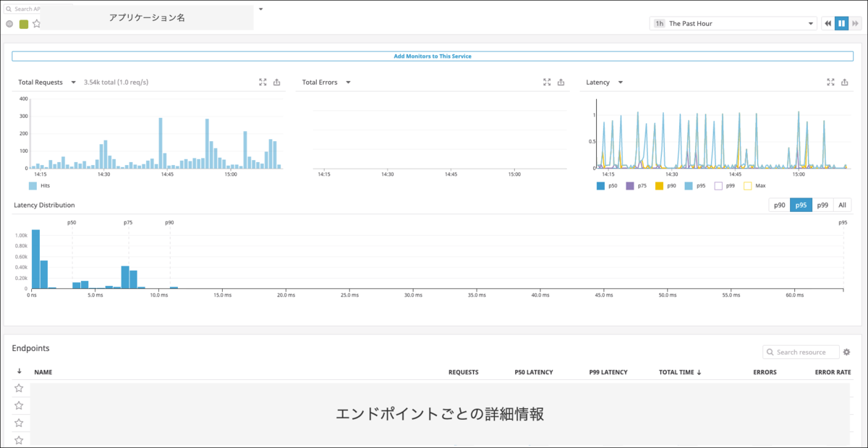Image resolution: width=868 pixels, height=448 pixels.
Task: Click Add Monitors to This Service
Action: (x=433, y=56)
